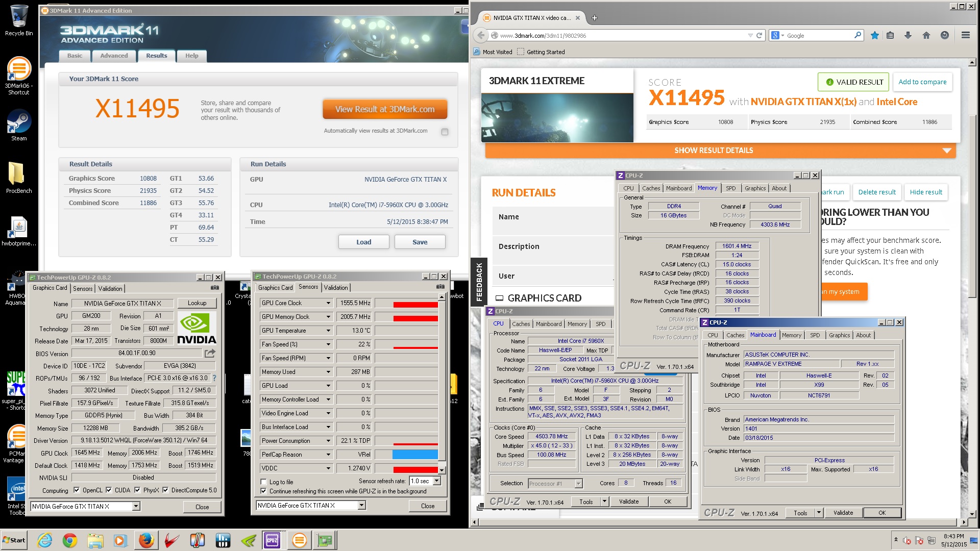Open ProcBench folder on desktop

tap(19, 178)
